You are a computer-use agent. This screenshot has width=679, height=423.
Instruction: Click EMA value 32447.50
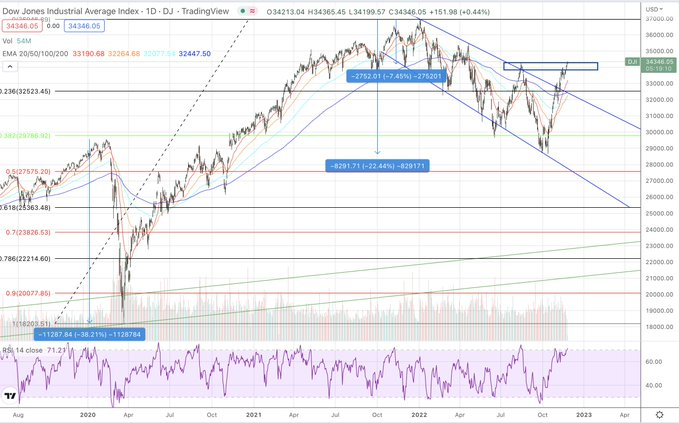(x=194, y=54)
